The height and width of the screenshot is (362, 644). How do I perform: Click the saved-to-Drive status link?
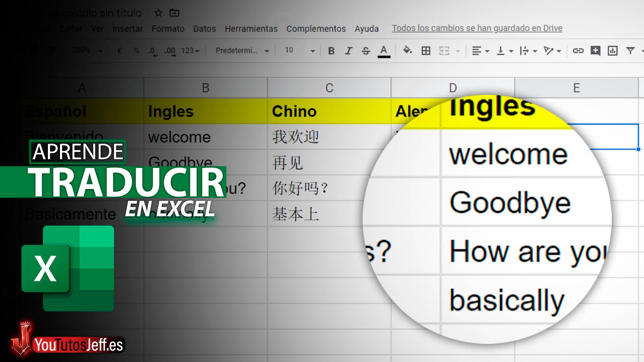coord(477,28)
